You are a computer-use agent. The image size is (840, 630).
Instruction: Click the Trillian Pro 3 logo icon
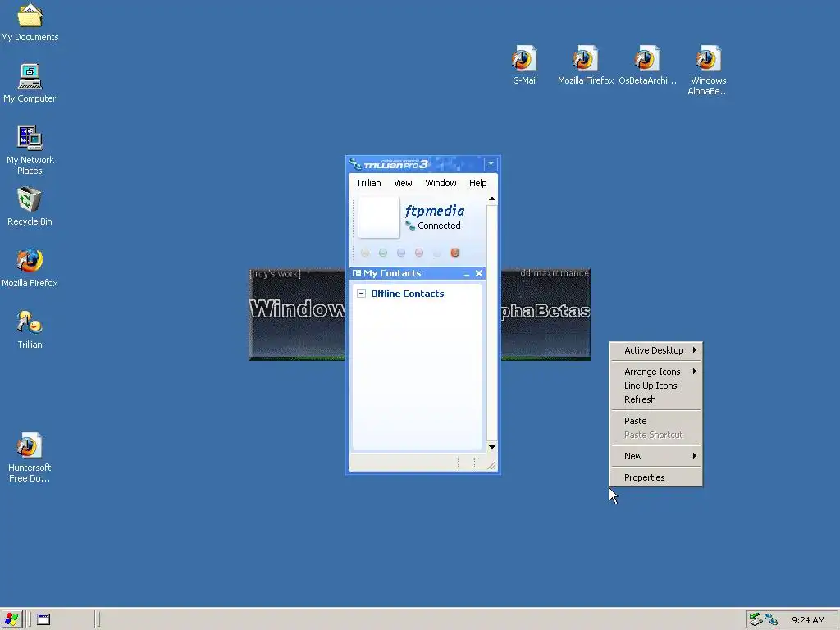[x=355, y=163]
